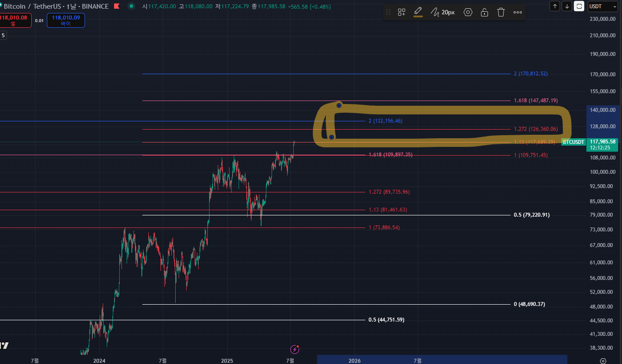
Task: Click the green market status dot
Action: [131, 6]
